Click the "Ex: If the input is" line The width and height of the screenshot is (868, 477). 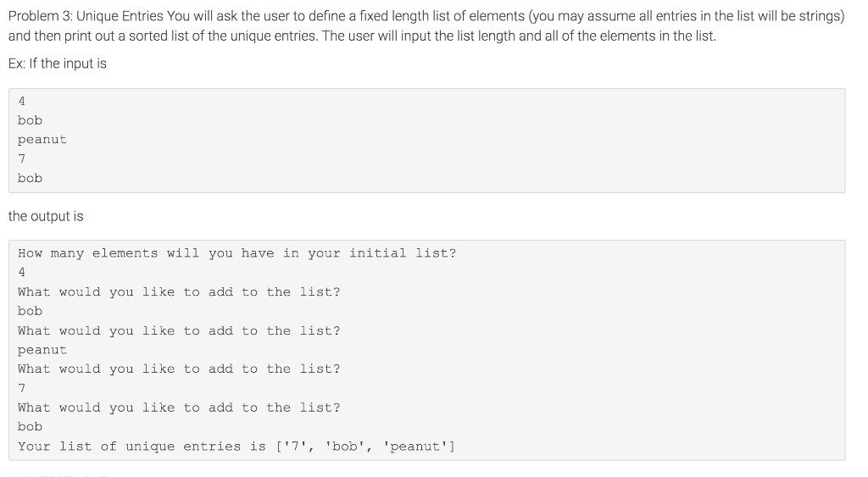point(58,64)
